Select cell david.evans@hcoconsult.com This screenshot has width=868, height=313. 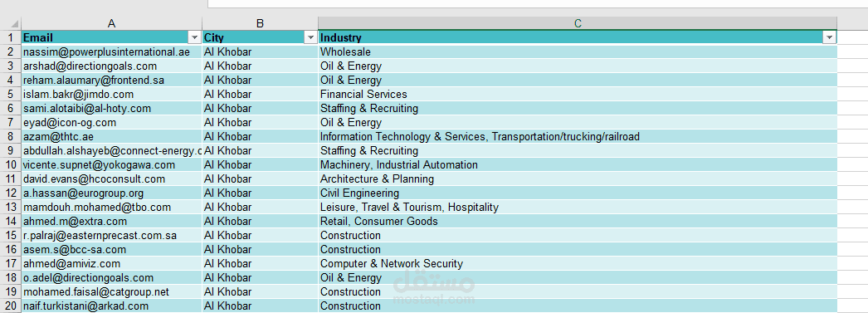click(112, 179)
